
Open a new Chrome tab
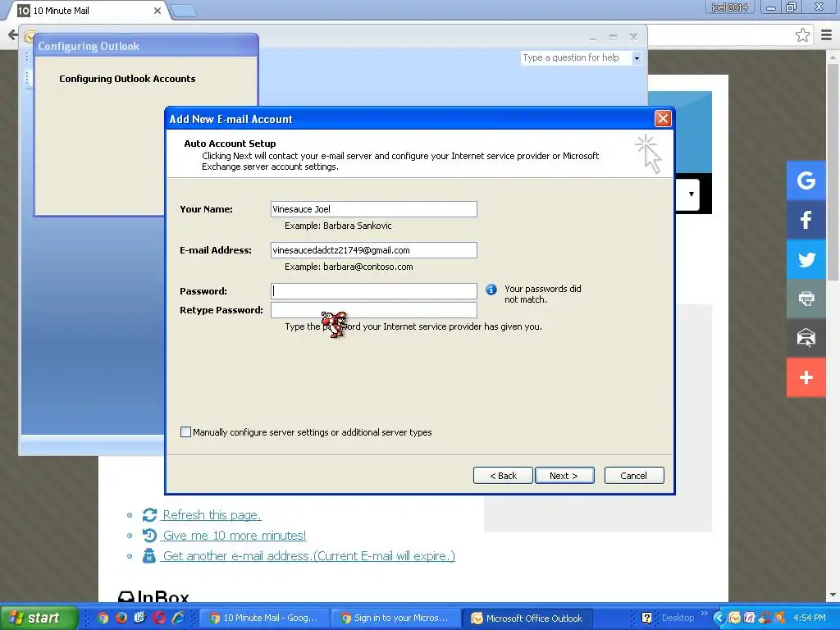[184, 11]
